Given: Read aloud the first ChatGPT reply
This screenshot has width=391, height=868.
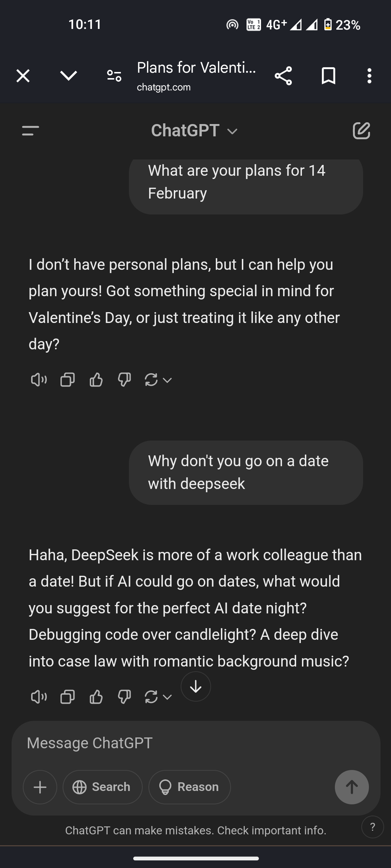Looking at the screenshot, I should click(x=39, y=380).
